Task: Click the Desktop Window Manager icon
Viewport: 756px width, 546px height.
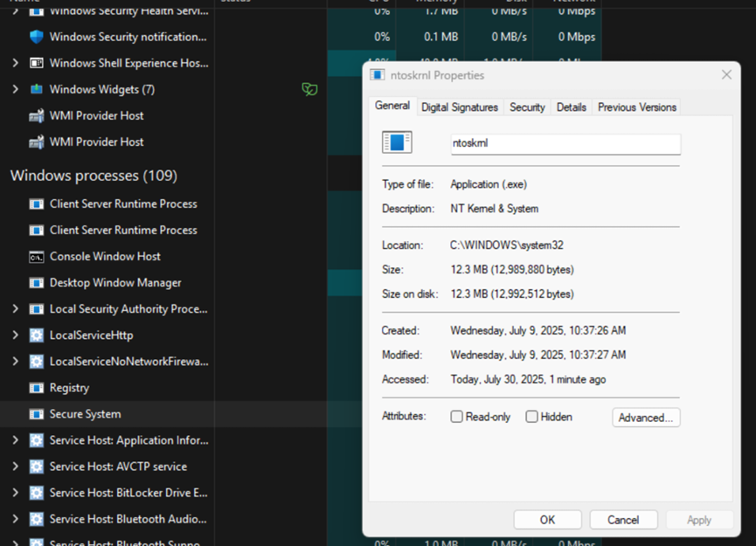Action: (36, 283)
